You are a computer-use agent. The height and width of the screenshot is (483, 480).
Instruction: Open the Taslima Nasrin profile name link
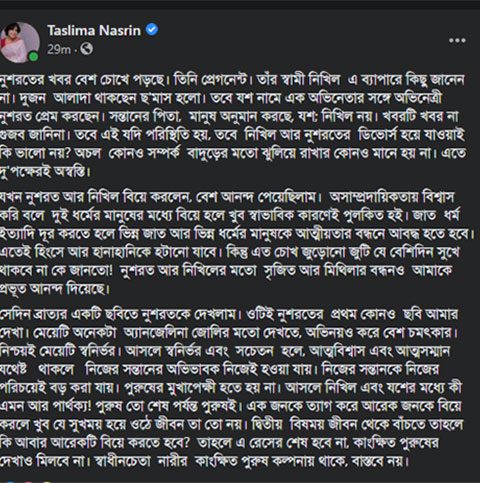coord(94,30)
